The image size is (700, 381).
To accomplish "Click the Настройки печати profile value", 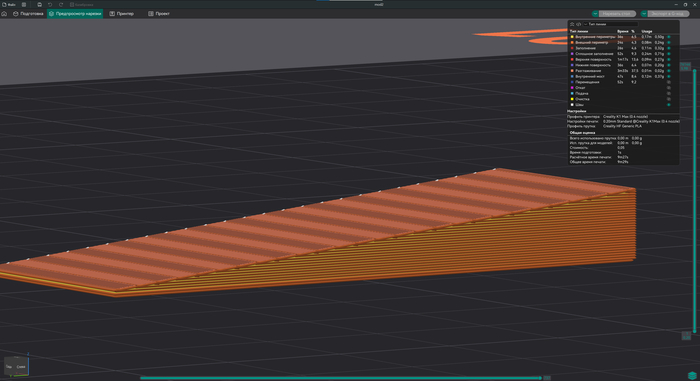I will coord(641,121).
